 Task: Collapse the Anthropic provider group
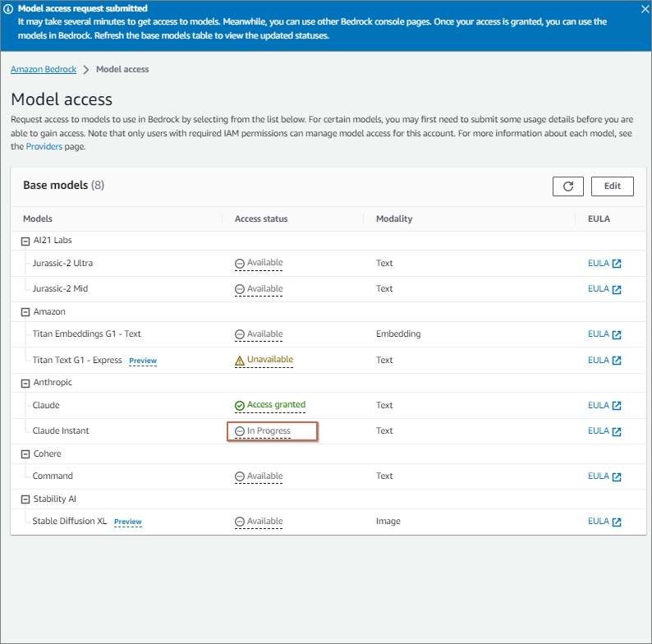(25, 383)
